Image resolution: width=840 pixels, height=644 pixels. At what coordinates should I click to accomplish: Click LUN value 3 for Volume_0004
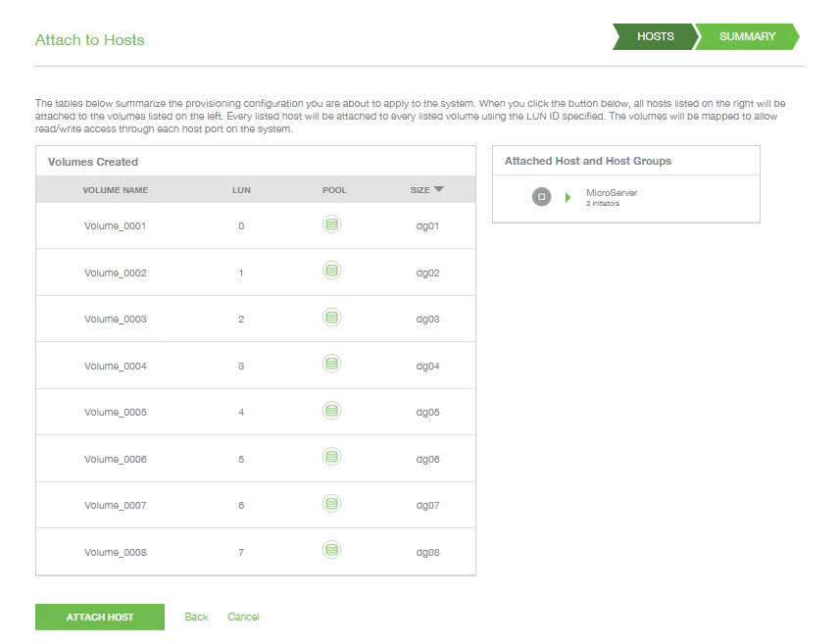click(241, 366)
